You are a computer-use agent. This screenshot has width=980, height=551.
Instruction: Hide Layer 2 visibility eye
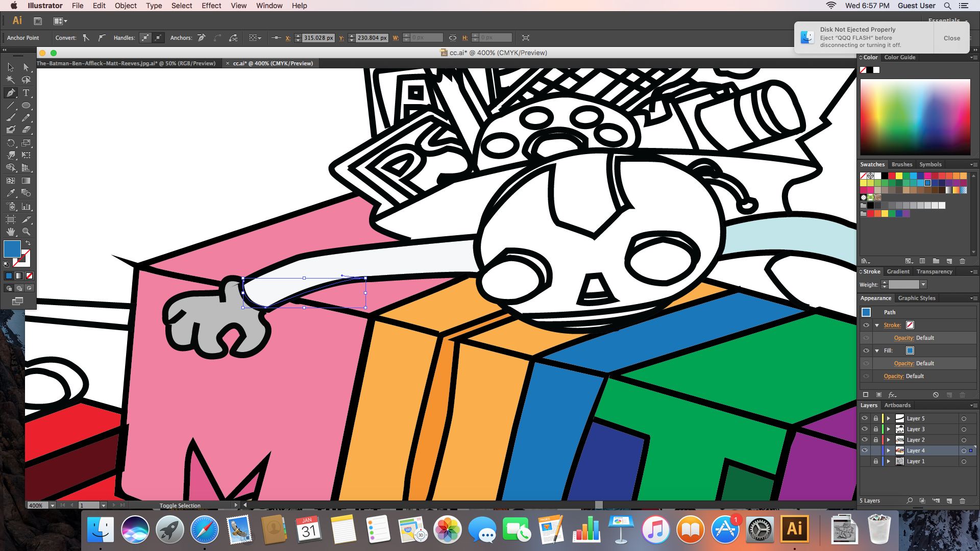click(865, 440)
